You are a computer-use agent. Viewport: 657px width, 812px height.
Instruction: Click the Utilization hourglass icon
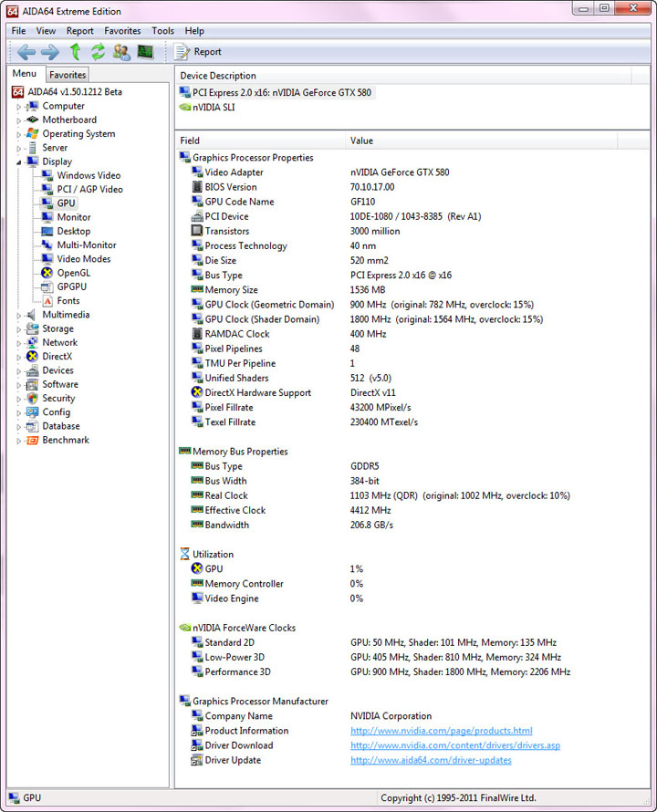tap(184, 554)
